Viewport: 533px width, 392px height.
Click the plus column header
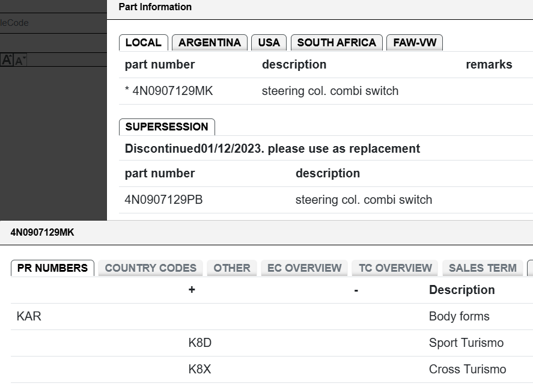[x=192, y=290]
